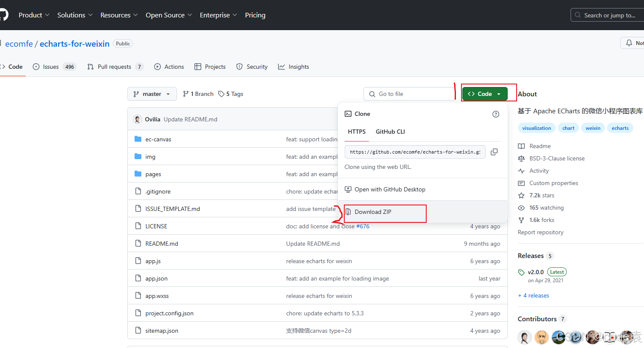The image size is (644, 348).
Task: Switch to the Issues tab
Action: point(54,67)
